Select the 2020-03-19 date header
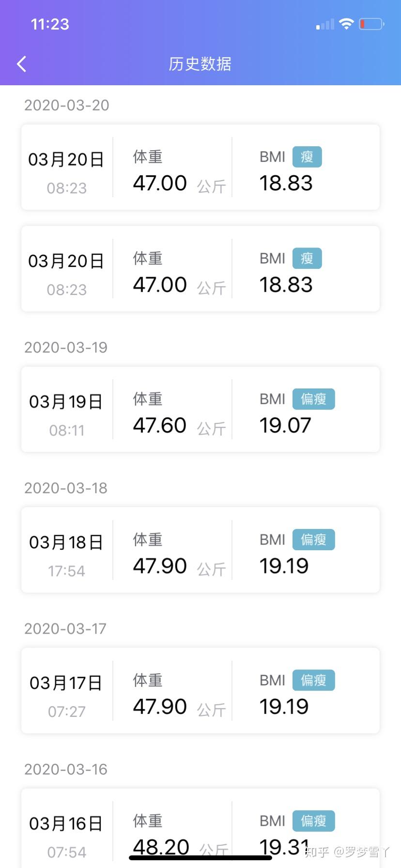The width and height of the screenshot is (401, 868). (x=66, y=347)
